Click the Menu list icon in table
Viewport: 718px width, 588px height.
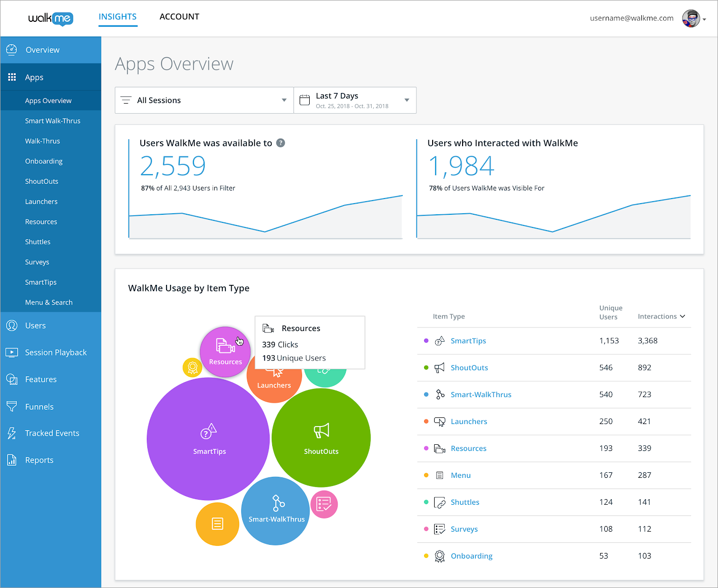(440, 475)
